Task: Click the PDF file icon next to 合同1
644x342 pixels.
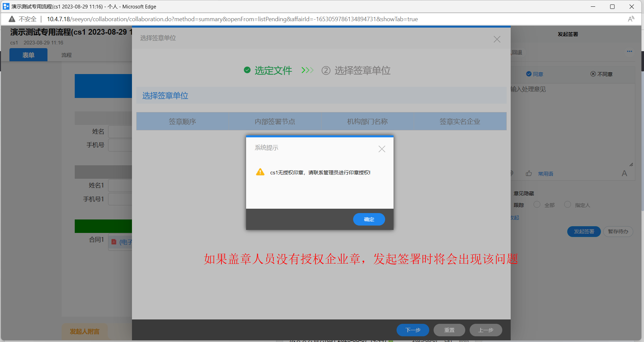Action: tap(114, 242)
